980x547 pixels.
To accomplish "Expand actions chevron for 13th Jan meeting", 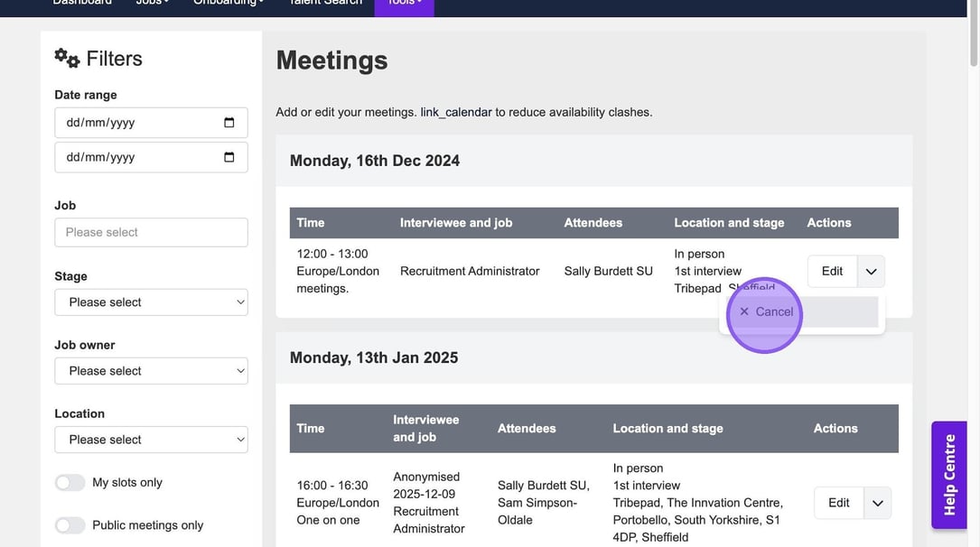I will [x=877, y=504].
